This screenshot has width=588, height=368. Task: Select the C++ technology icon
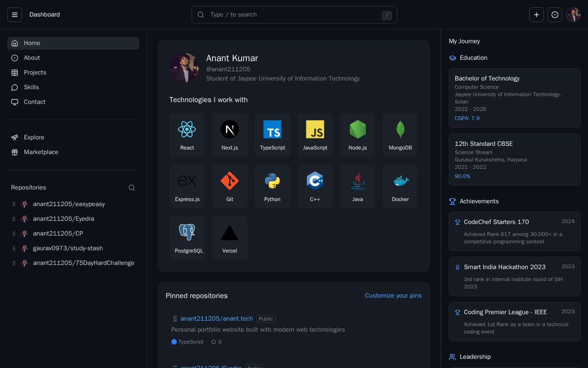click(315, 181)
